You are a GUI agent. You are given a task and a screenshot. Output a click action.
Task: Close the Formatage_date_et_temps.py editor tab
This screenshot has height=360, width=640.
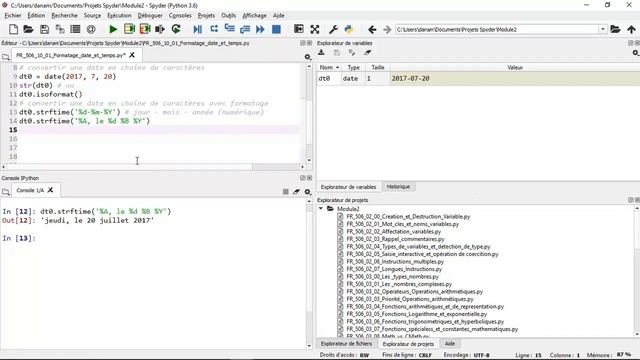(x=132, y=55)
